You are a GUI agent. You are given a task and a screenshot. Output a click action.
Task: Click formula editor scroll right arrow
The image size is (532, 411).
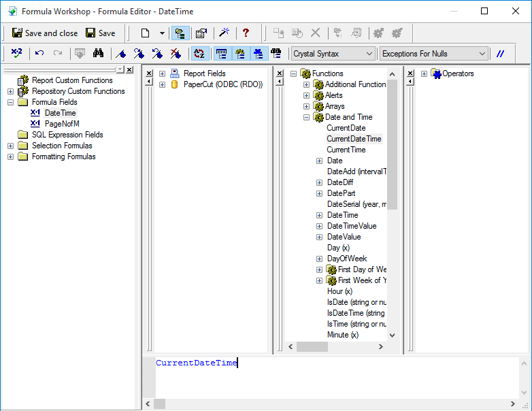tap(513, 404)
